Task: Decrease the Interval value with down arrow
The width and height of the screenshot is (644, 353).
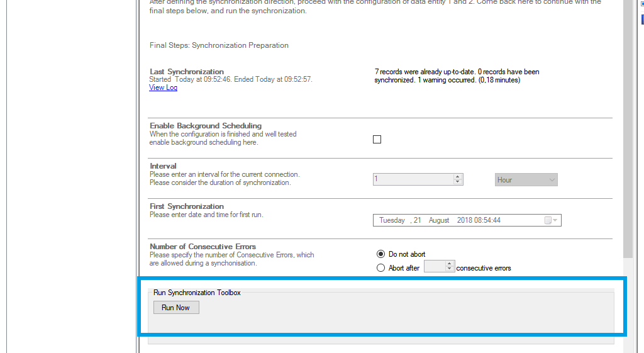Action: [458, 182]
